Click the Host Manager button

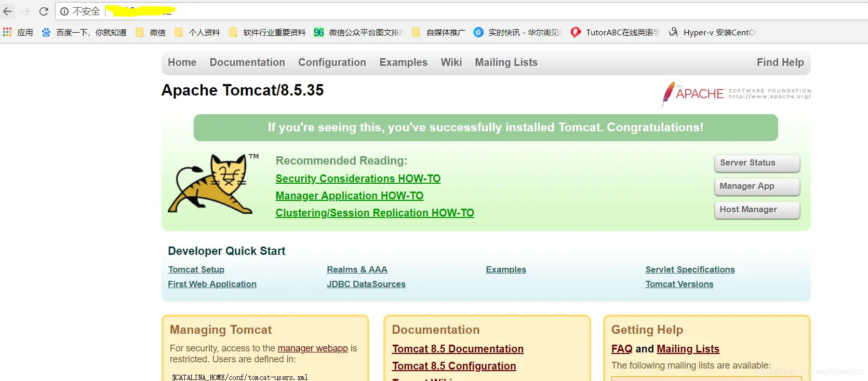click(757, 210)
